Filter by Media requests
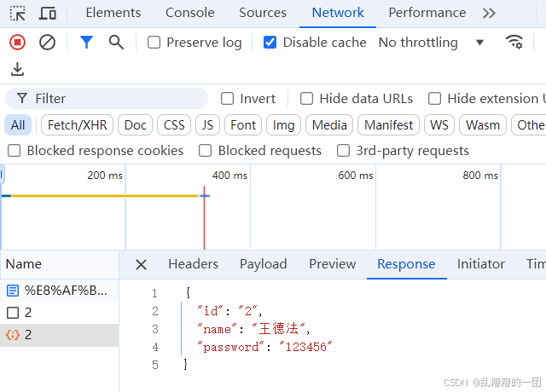 point(329,125)
